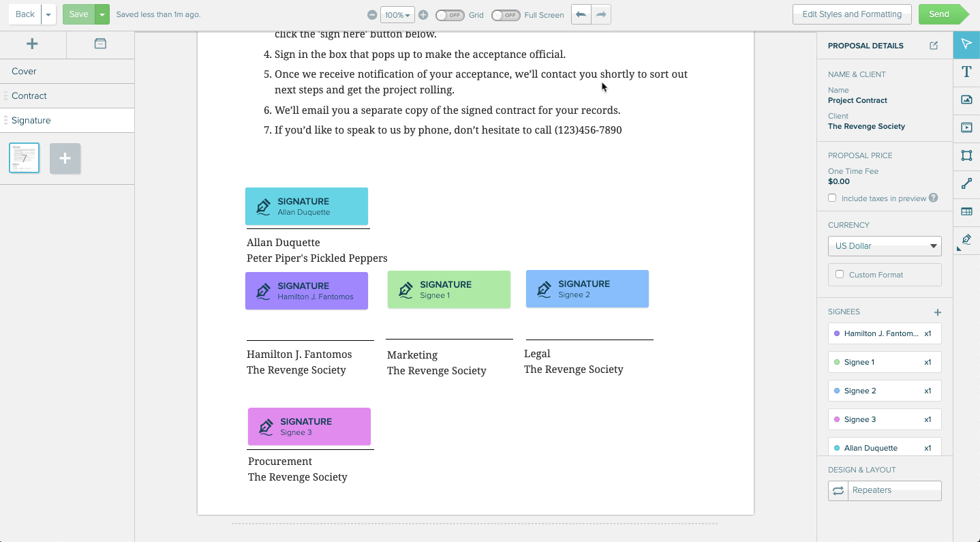Select the Signee 1 row in Signees
This screenshot has width=980, height=542.
(885, 362)
